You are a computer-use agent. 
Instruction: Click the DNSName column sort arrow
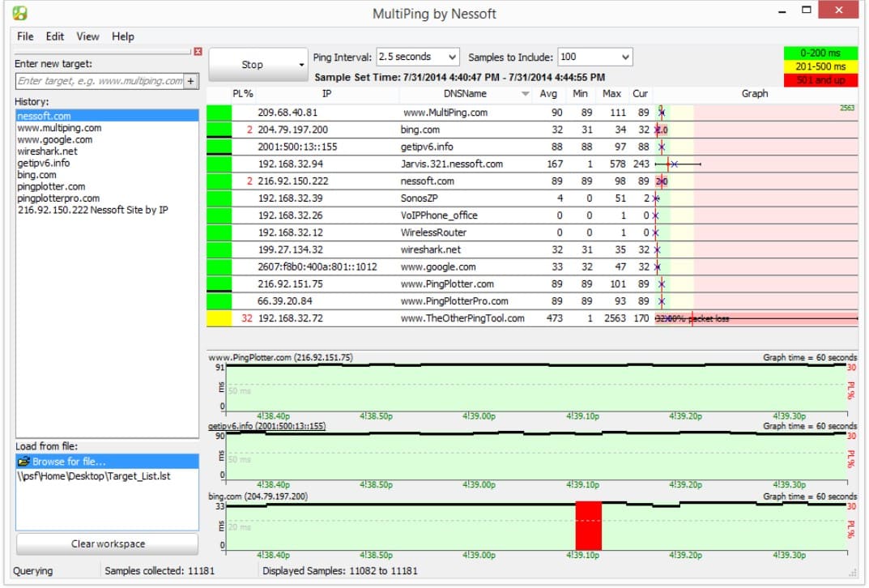526,94
